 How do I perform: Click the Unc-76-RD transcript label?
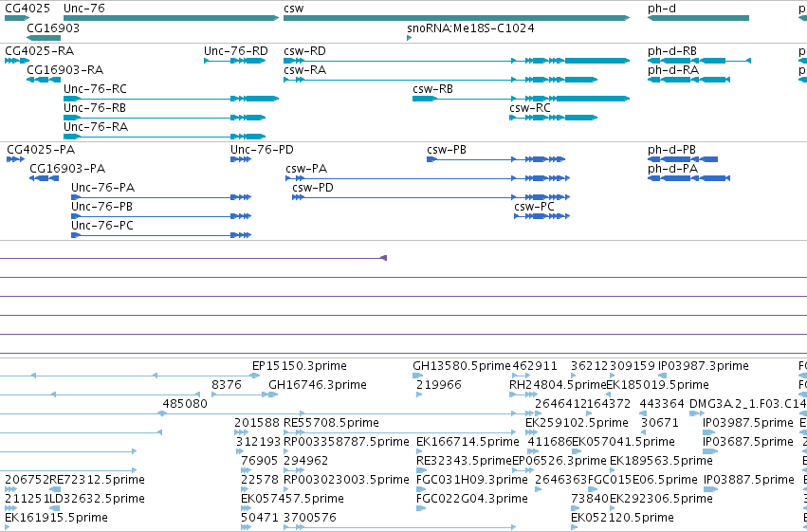point(236,51)
